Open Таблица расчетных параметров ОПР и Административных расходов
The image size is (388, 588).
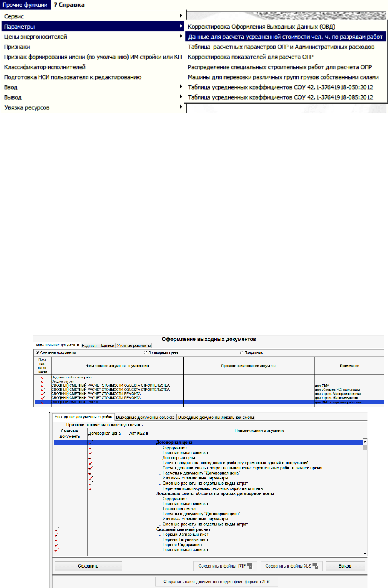click(281, 47)
